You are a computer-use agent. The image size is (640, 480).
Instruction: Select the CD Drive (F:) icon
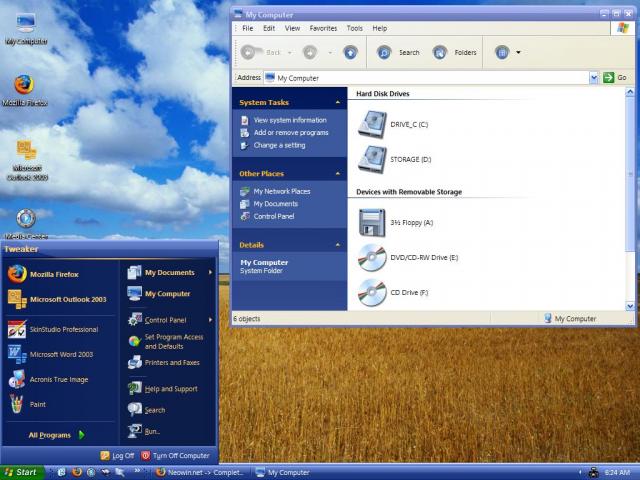click(372, 292)
